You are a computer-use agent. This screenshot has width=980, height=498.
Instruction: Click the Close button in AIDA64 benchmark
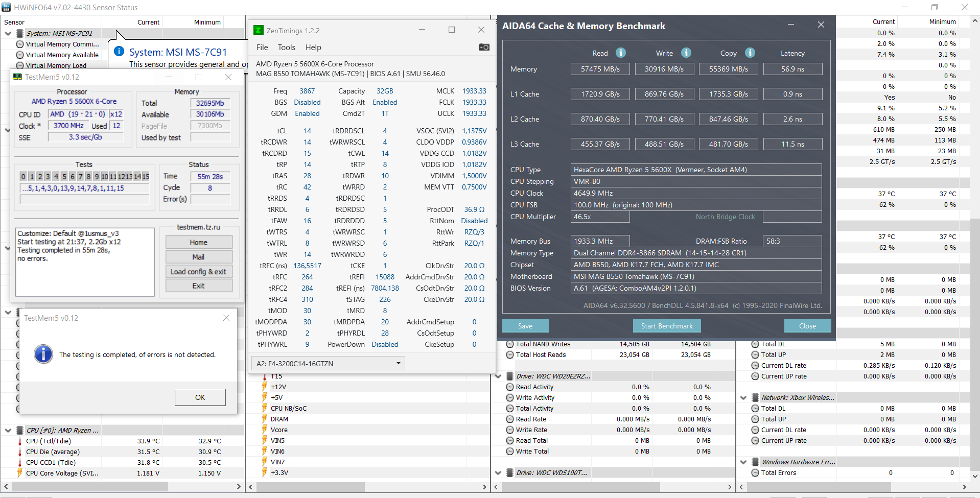coord(807,326)
